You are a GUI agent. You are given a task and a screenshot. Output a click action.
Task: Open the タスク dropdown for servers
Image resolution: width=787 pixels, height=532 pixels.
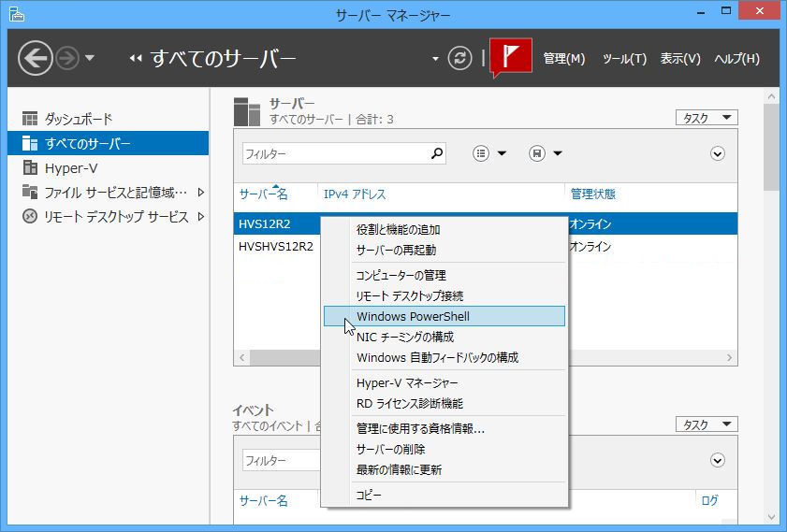pyautogui.click(x=707, y=117)
